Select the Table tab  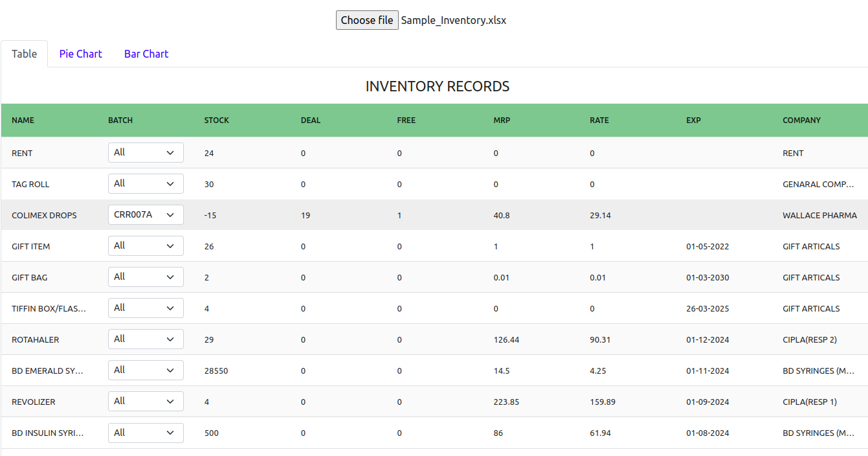click(x=25, y=54)
